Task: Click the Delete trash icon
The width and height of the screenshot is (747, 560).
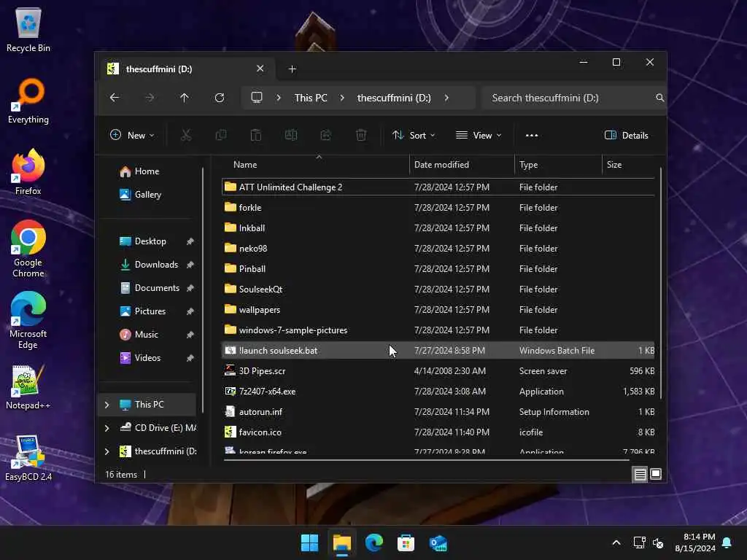Action: click(x=361, y=135)
